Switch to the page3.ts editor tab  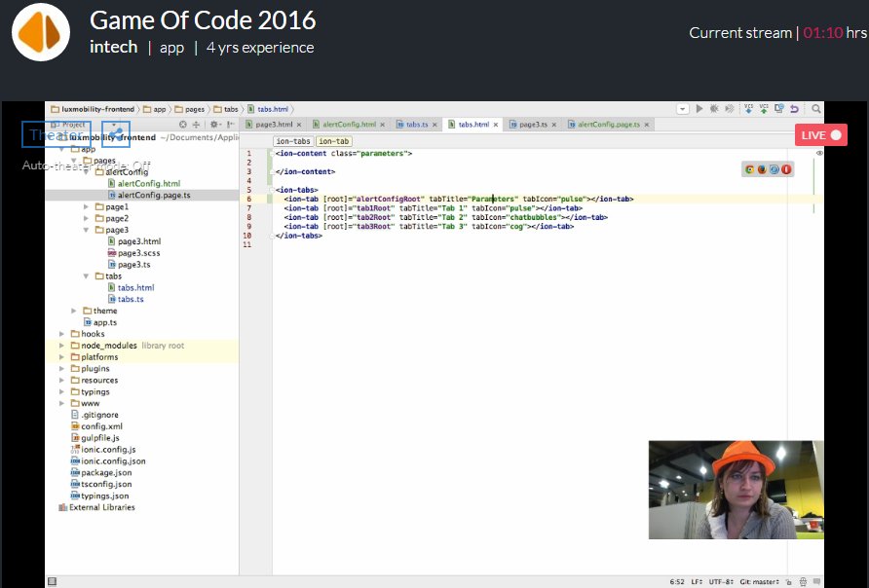[533, 124]
